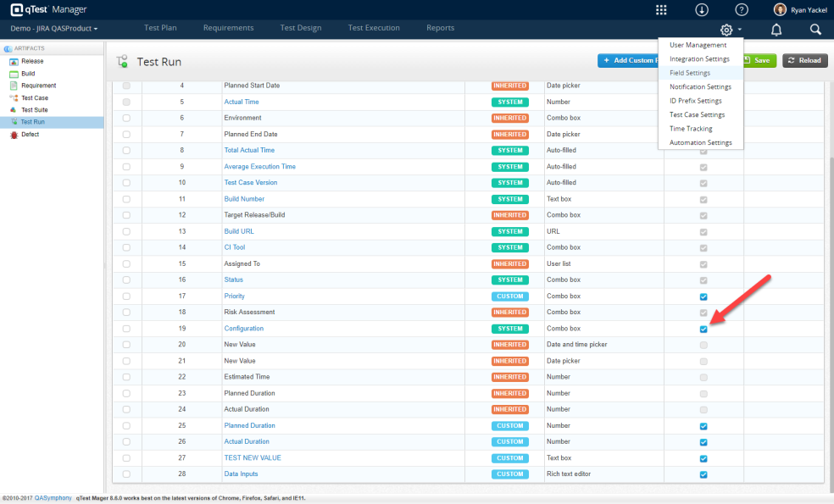The image size is (834, 504).
Task: Select Defect in the artifacts sidebar
Action: point(30,134)
